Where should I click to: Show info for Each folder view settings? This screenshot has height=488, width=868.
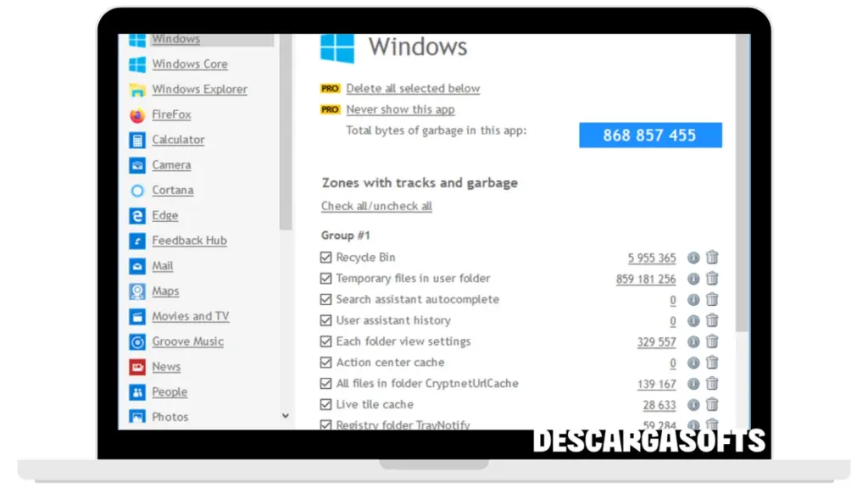[693, 342]
